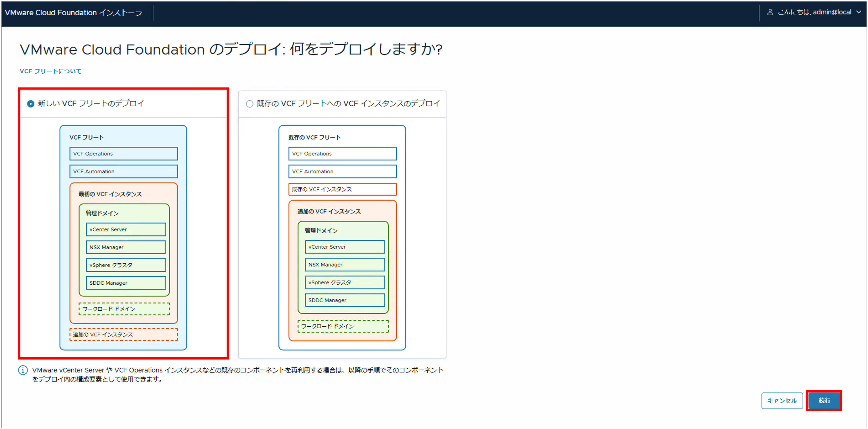Click the キャンセル button

[782, 401]
